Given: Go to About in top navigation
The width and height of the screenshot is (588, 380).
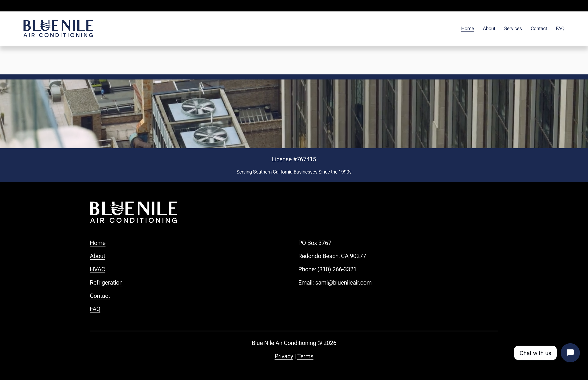Looking at the screenshot, I should click(x=489, y=28).
